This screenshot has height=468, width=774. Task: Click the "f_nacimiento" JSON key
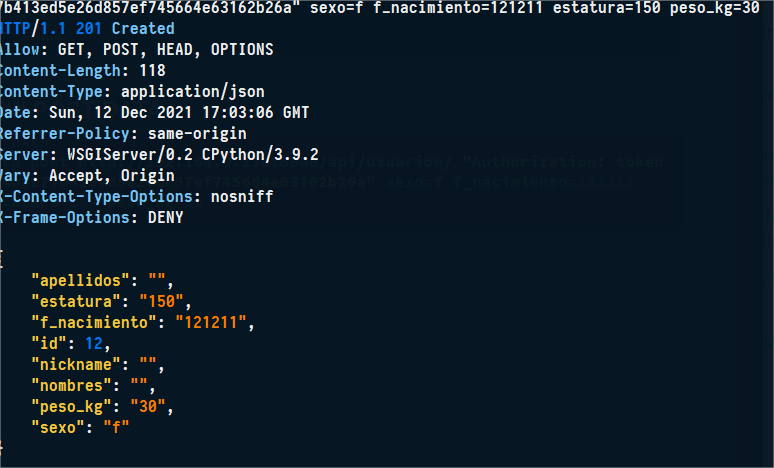[95, 323]
